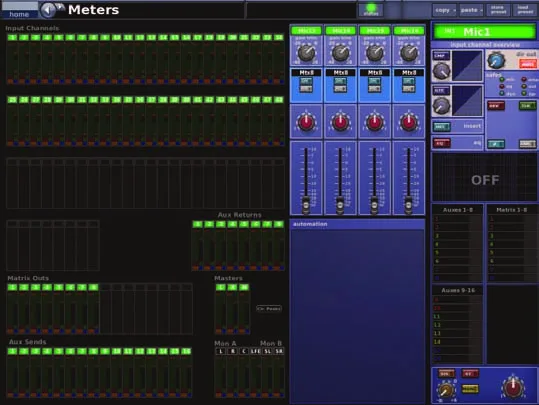This screenshot has height=405, width=539.
Task: Adjust gain trim knob on leftmost channel strip
Action: tap(306, 53)
